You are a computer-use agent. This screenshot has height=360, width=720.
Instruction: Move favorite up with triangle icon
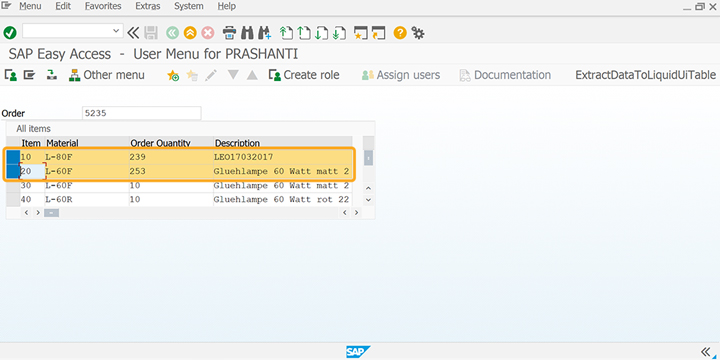tap(252, 75)
